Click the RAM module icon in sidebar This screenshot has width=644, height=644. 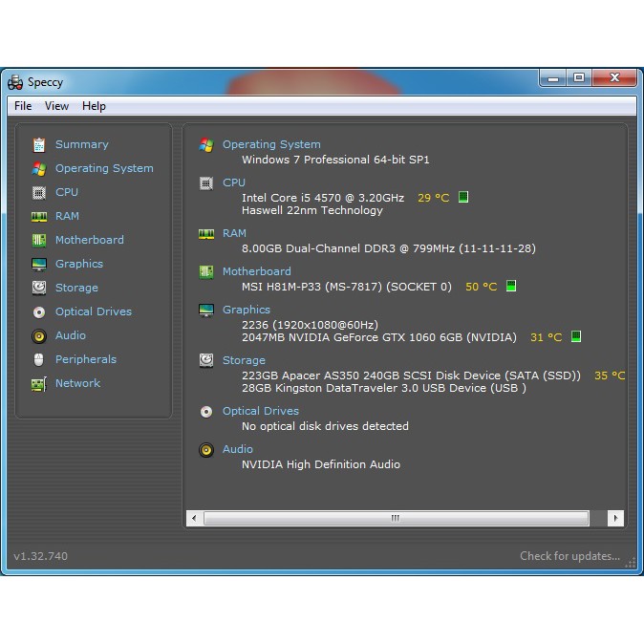[x=39, y=217]
